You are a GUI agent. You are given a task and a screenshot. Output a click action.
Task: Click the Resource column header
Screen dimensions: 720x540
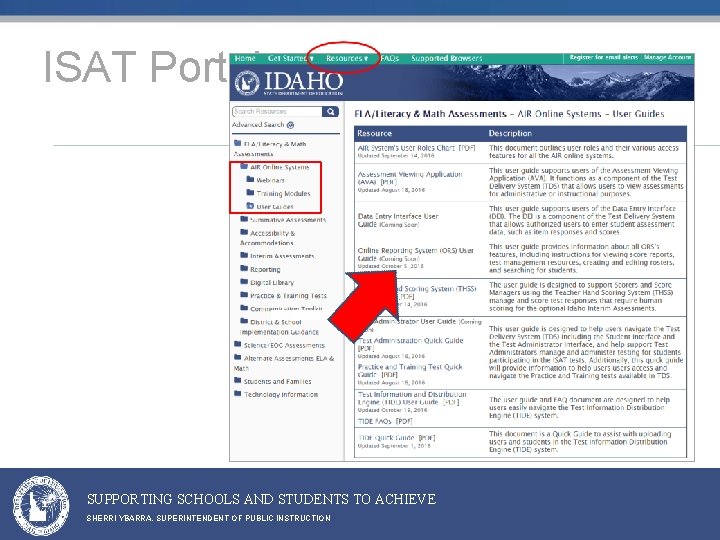(x=374, y=134)
